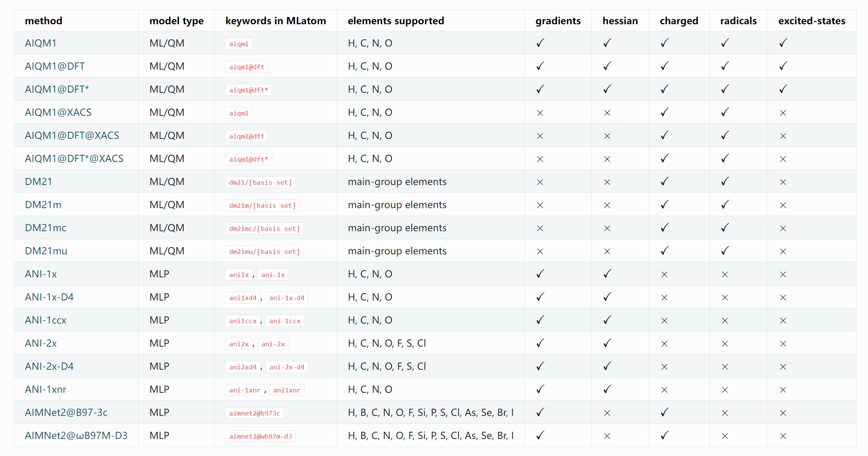868x456 pixels.
Task: Open the DM21mu method link
Action: 46,251
